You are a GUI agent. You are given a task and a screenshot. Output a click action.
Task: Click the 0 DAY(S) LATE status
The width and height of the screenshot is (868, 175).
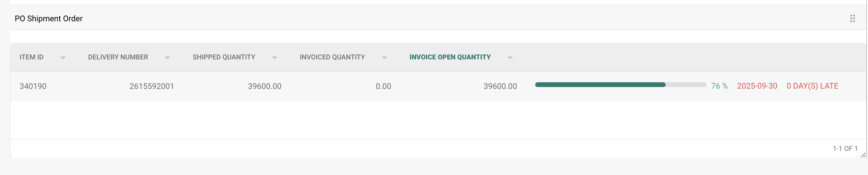click(x=812, y=86)
